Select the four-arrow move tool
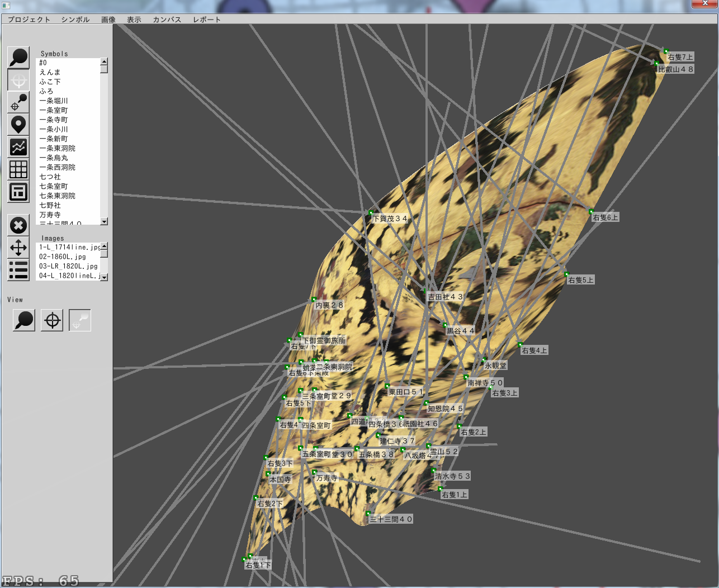 [18, 248]
